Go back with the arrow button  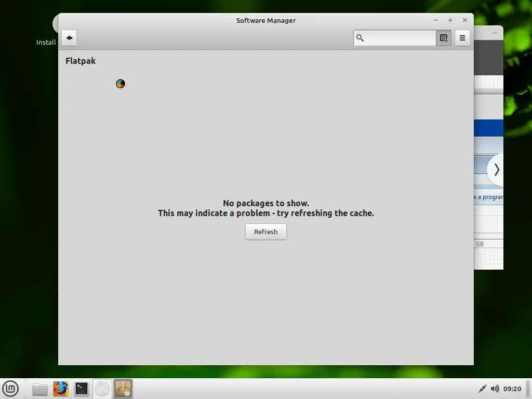coord(69,37)
